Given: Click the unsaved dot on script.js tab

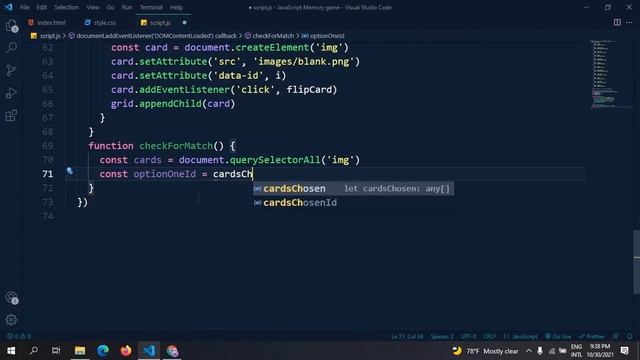Looking at the screenshot, I should pyautogui.click(x=184, y=22).
